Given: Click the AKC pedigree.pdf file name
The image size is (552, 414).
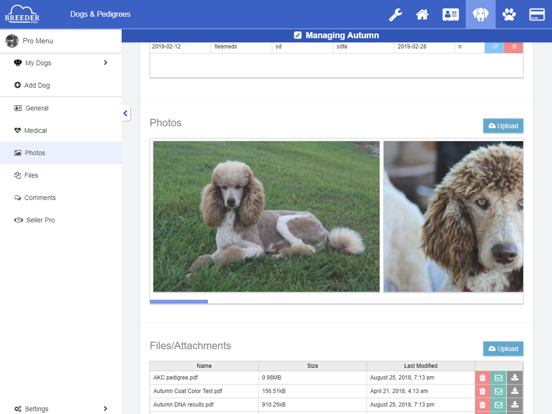Looking at the screenshot, I should coord(175,378).
